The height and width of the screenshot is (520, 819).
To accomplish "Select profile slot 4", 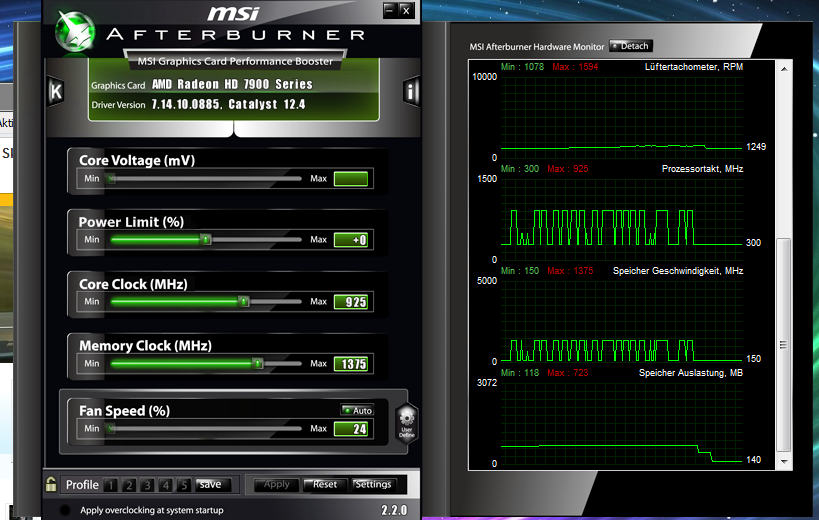I will (165, 485).
